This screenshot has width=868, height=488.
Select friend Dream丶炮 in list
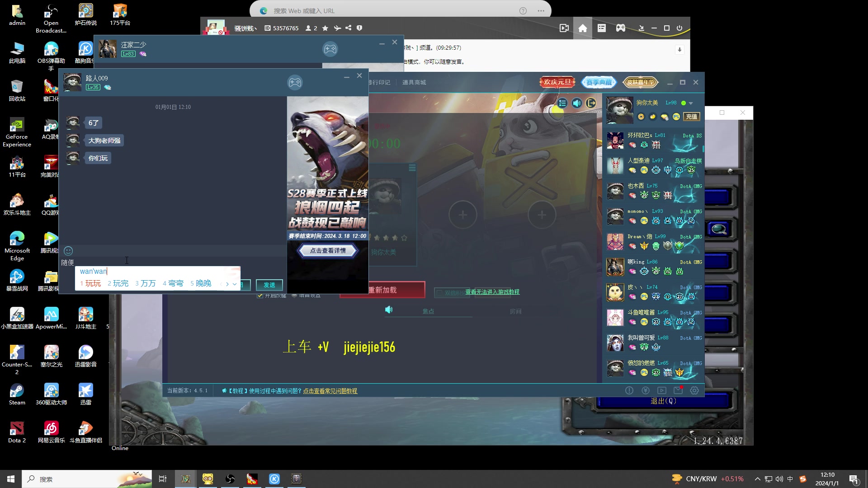click(653, 241)
